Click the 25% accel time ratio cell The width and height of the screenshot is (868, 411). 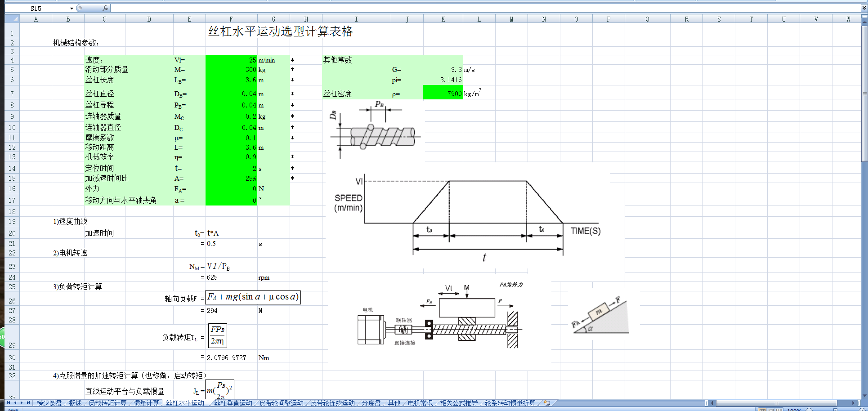(x=231, y=179)
